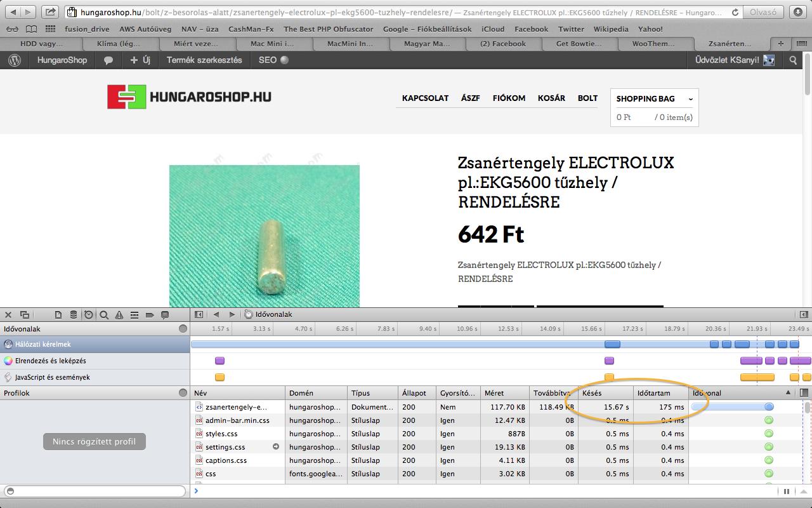Navigate back in Safari
The image size is (812, 508).
(x=13, y=12)
